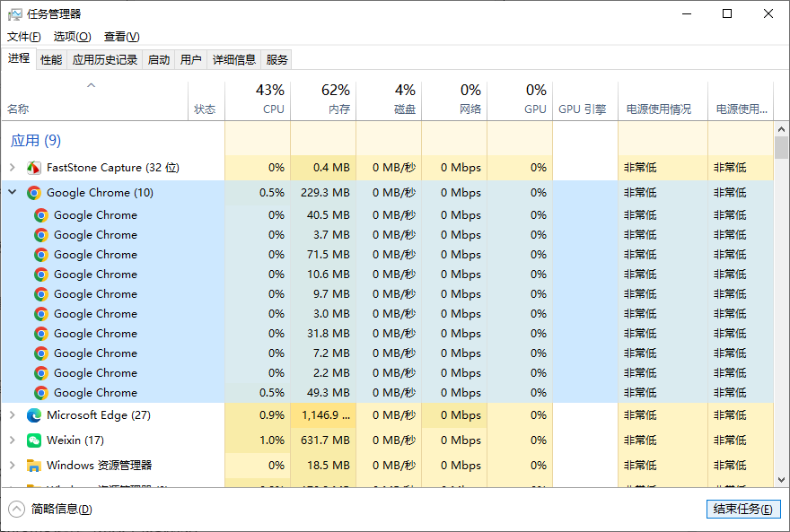Click the Weixin app icon
Screen dimensions: 790x532
click(x=33, y=440)
